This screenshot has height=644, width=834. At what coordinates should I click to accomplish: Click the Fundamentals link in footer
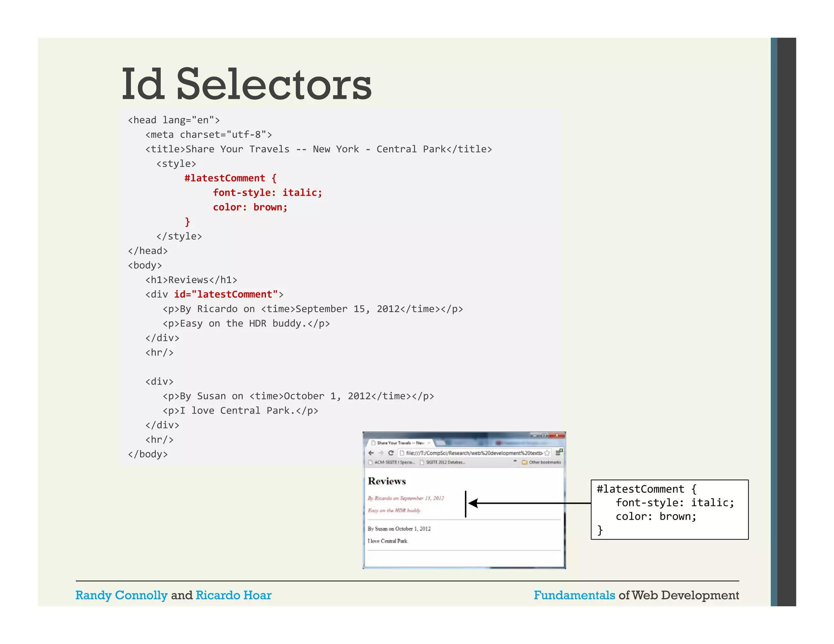[574, 595]
